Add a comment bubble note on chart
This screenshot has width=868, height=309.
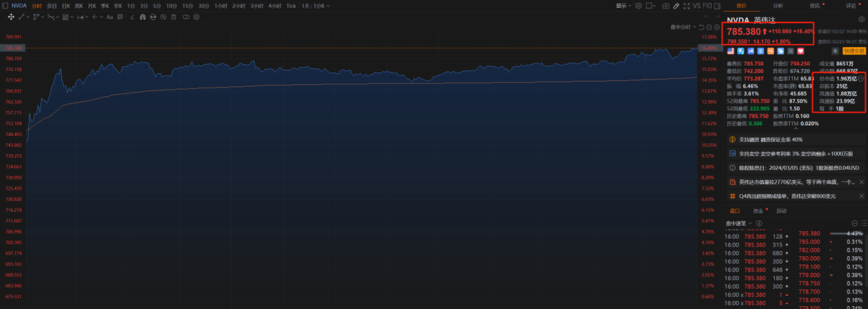tap(119, 17)
